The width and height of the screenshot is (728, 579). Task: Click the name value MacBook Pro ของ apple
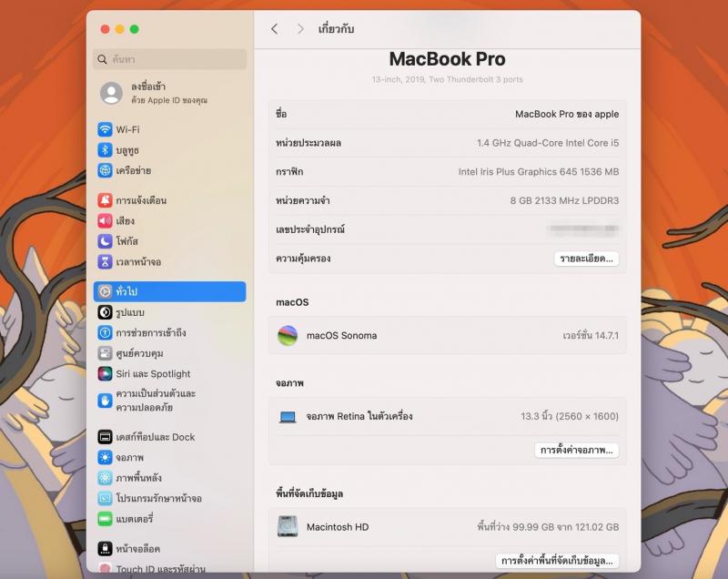(567, 114)
